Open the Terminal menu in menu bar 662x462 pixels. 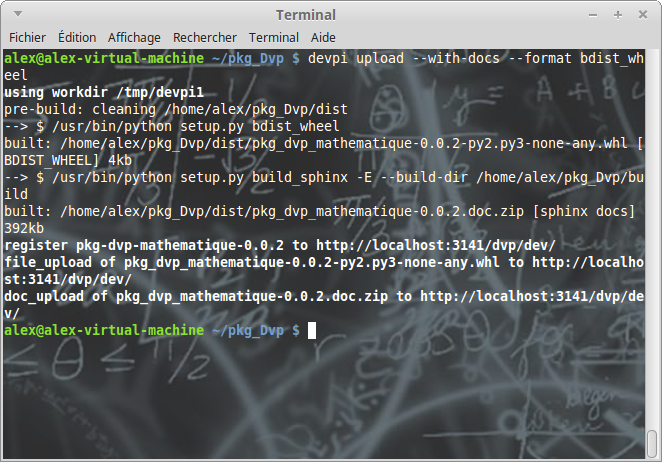click(x=274, y=37)
